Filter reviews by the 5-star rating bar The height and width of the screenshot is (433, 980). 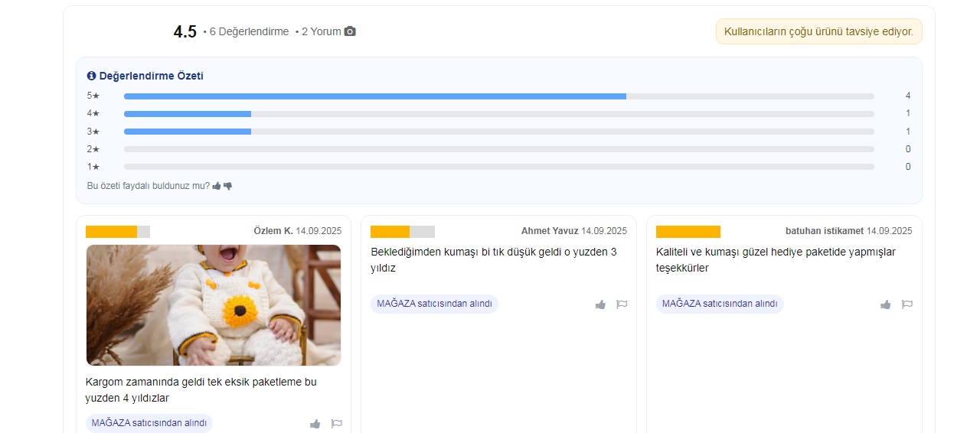click(x=498, y=96)
